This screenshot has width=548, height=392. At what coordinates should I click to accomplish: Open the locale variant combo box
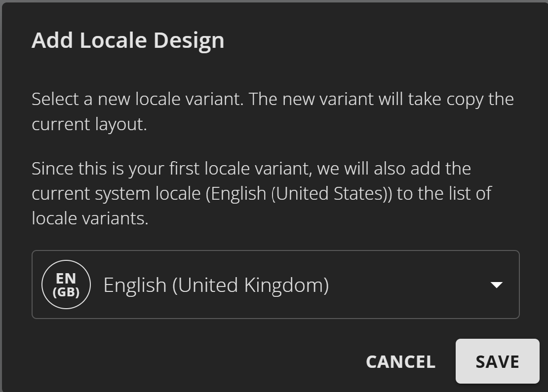pos(275,285)
